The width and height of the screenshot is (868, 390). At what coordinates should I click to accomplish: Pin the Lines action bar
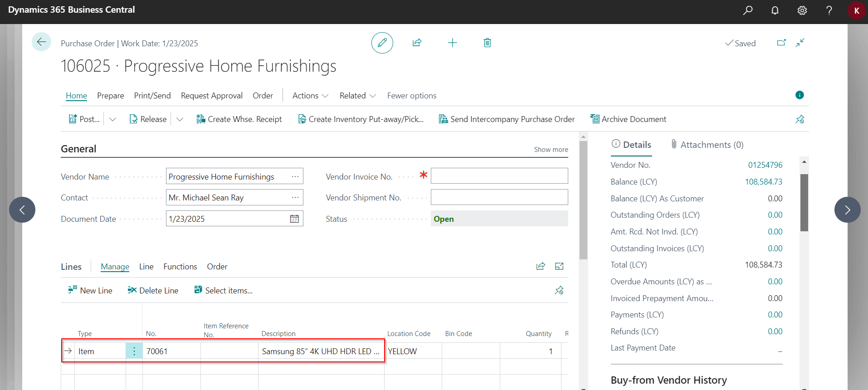click(x=559, y=290)
